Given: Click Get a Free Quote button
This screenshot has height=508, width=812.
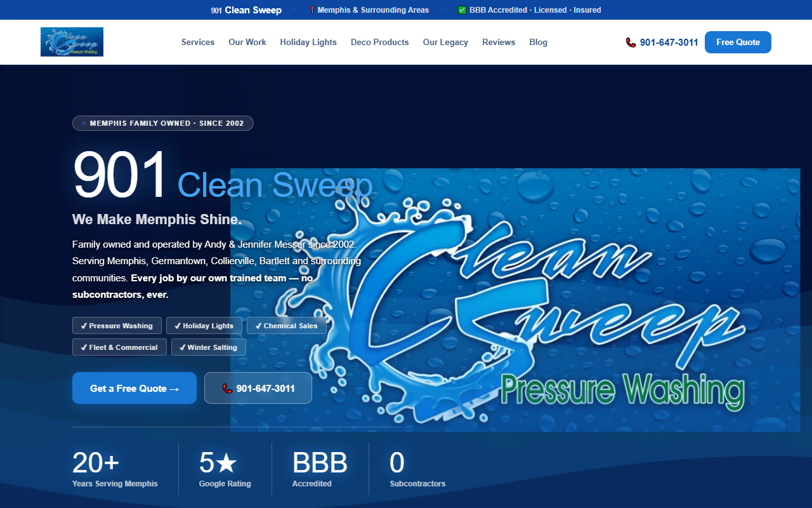Looking at the screenshot, I should (x=134, y=388).
